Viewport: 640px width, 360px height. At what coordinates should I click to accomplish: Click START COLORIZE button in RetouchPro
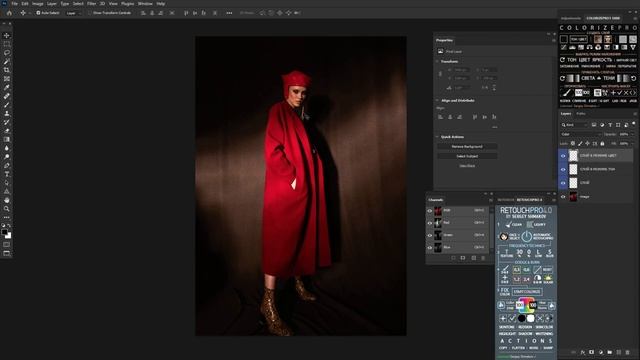click(x=527, y=292)
